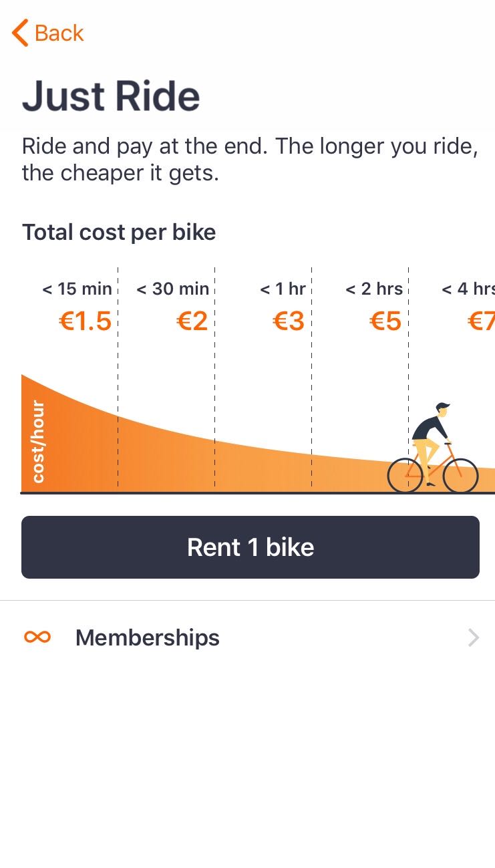Tap the cost/hour axis label

pos(38,442)
